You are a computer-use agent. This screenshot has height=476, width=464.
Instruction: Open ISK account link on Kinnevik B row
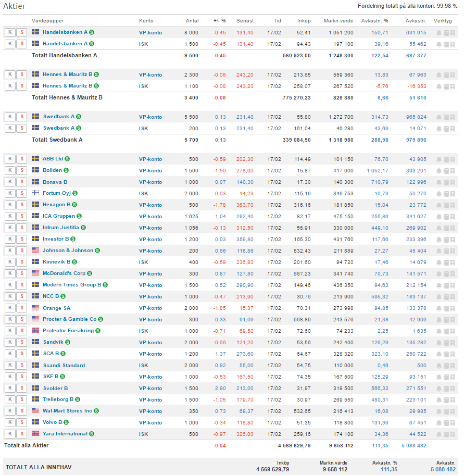click(x=144, y=262)
